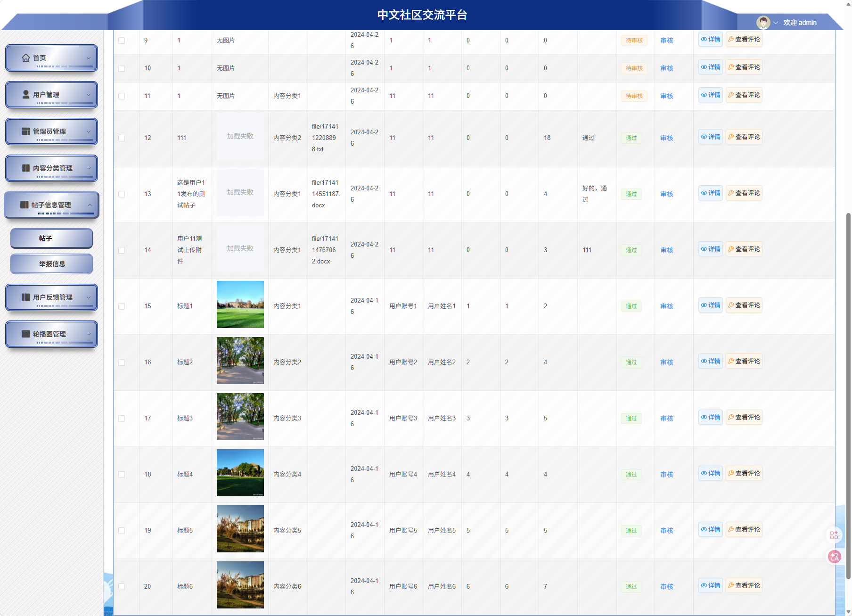Click the admin avatar icon
Viewport: 852px width, 616px height.
763,22
